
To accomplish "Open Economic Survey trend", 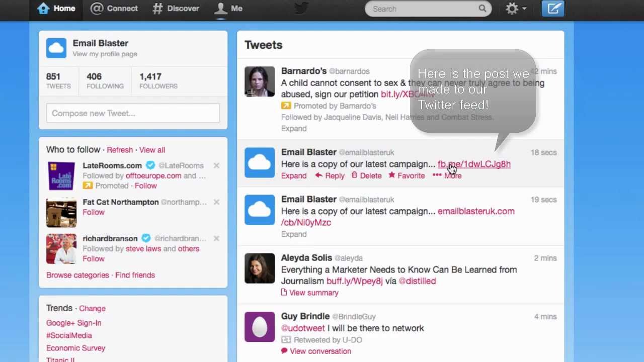I will click(x=75, y=348).
